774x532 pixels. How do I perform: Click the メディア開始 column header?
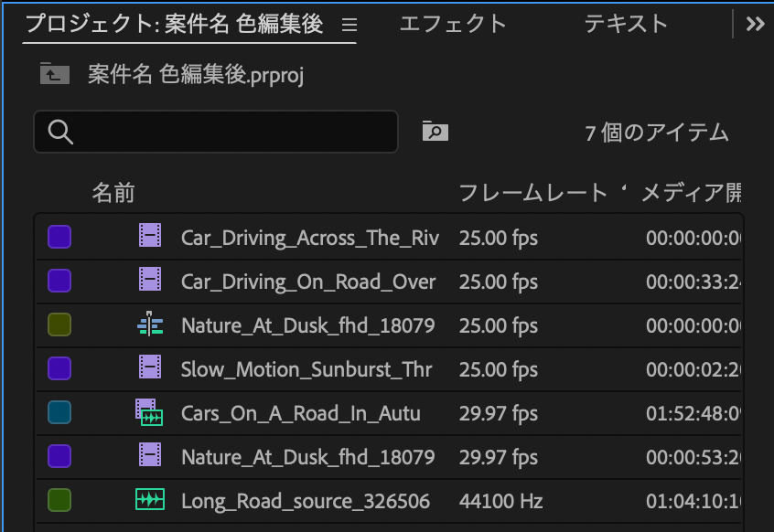(x=691, y=193)
